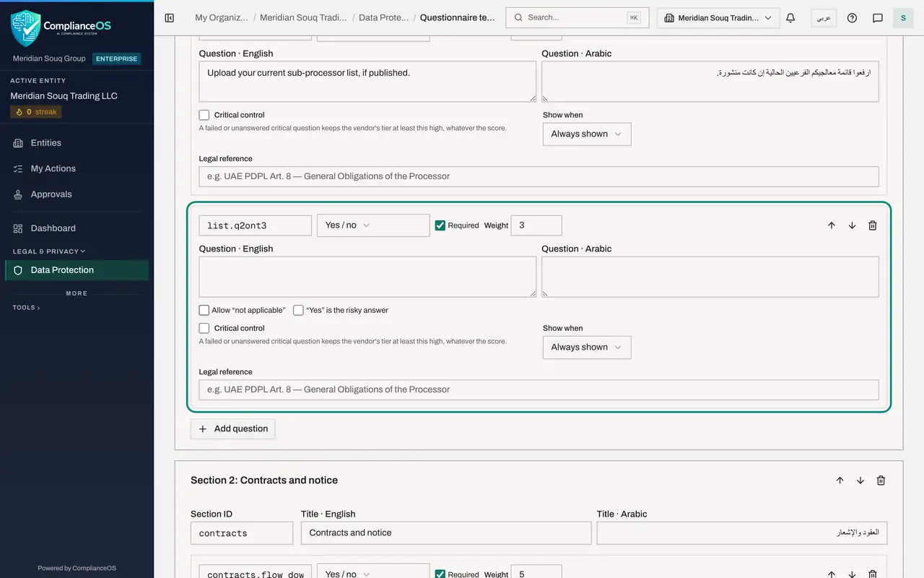Toggle Required for question list.q2ont3
Screen dimensions: 924x578
pos(440,225)
